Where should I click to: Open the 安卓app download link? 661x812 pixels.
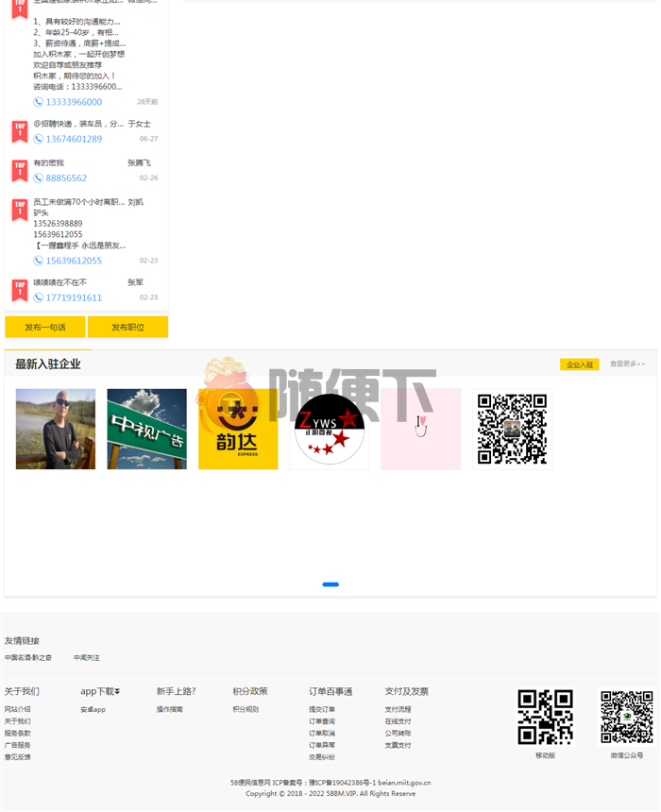pos(93,709)
